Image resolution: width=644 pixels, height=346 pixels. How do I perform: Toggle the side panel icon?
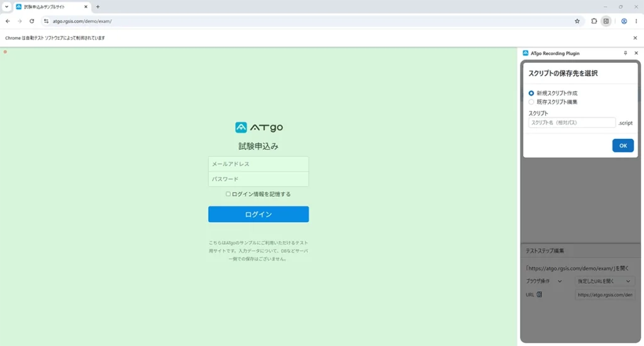tap(606, 21)
